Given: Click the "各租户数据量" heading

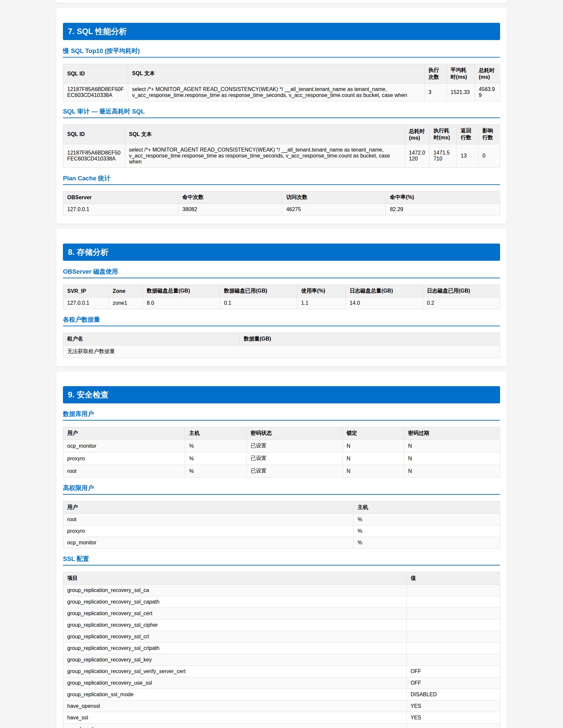Looking at the screenshot, I should (81, 320).
